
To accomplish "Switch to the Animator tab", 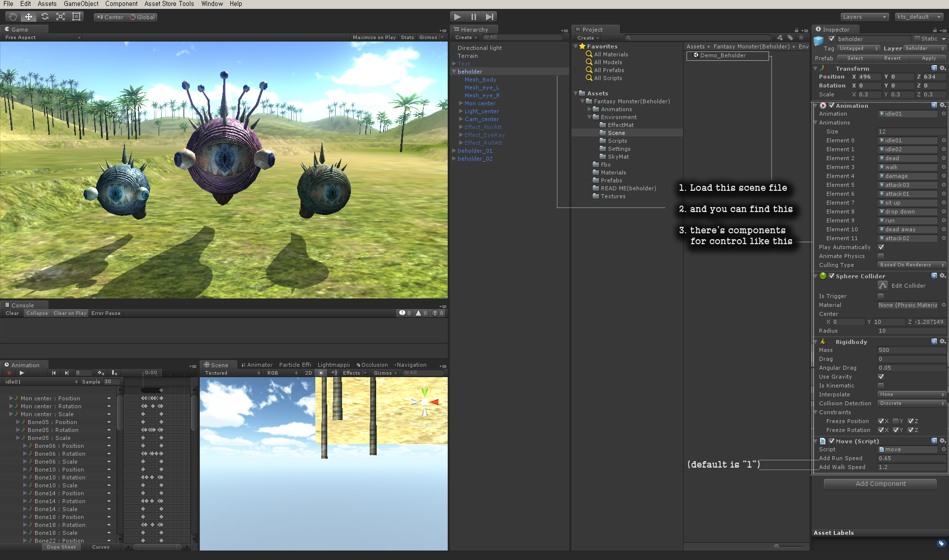I will tap(257, 365).
